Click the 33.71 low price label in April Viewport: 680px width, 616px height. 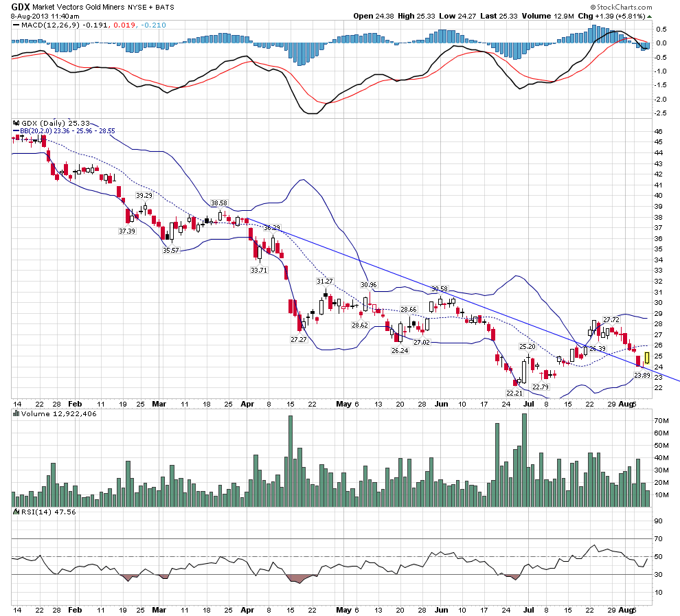[258, 270]
